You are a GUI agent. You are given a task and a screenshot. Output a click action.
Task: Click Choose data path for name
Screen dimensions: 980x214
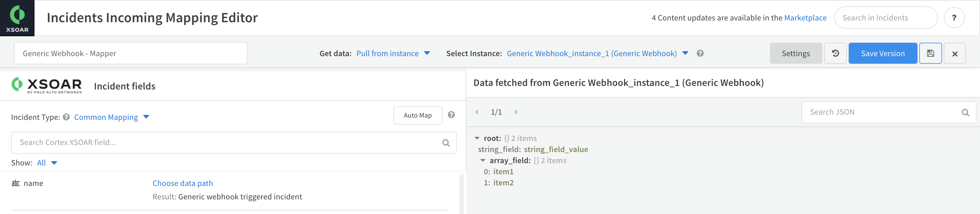pyautogui.click(x=183, y=183)
